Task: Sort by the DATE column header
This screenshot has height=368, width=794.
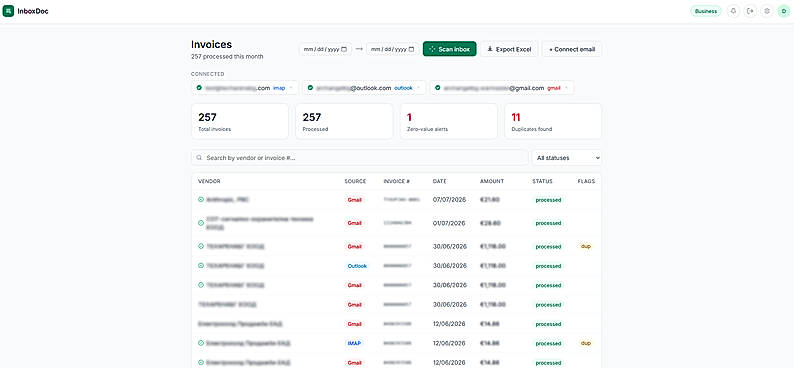Action: tap(440, 181)
